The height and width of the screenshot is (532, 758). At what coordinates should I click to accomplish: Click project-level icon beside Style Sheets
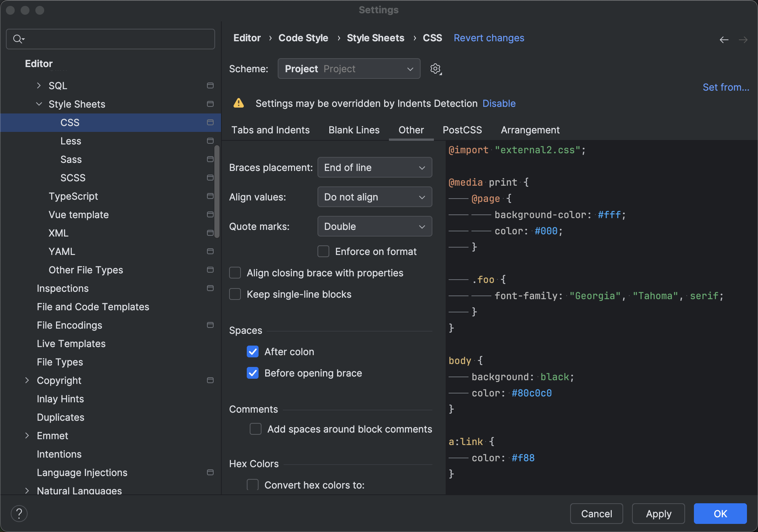coord(210,104)
